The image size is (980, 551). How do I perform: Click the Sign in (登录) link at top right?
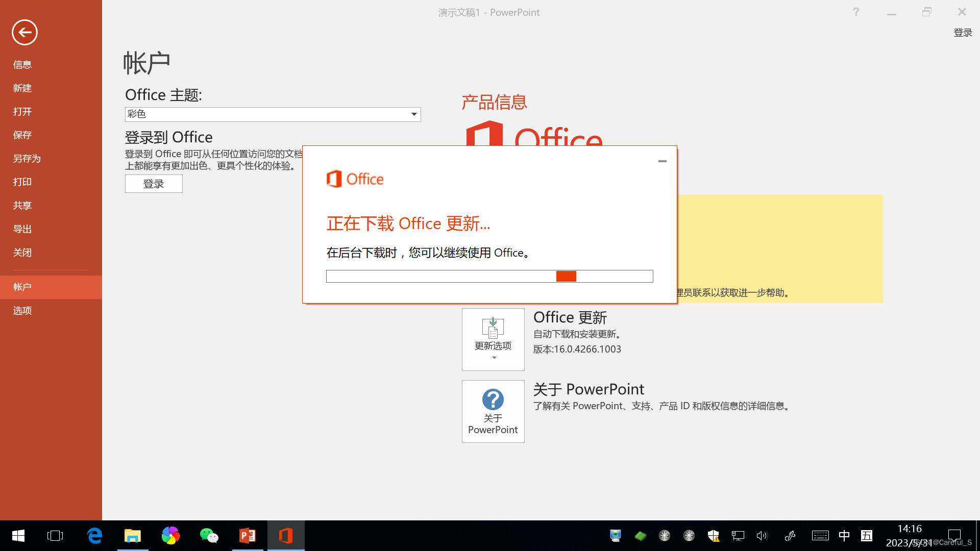[x=963, y=33]
